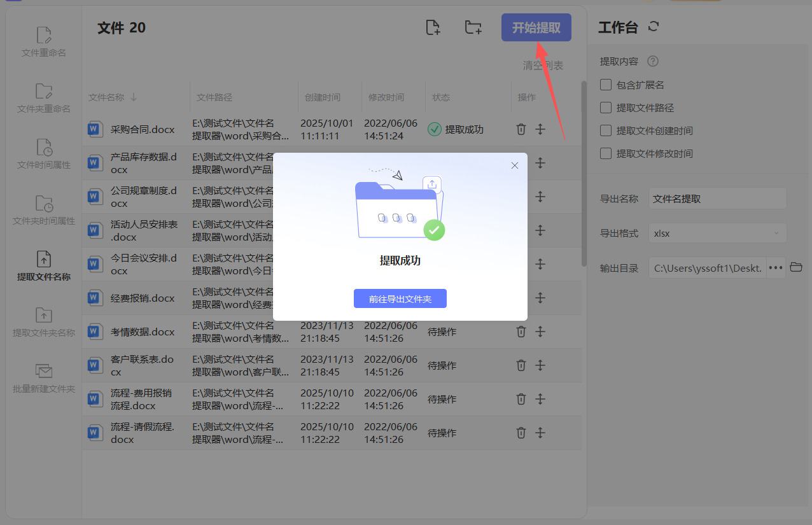Select the 流程-费用报销流程.docx file name
Image resolution: width=812 pixels, height=525 pixels.
coord(141,399)
